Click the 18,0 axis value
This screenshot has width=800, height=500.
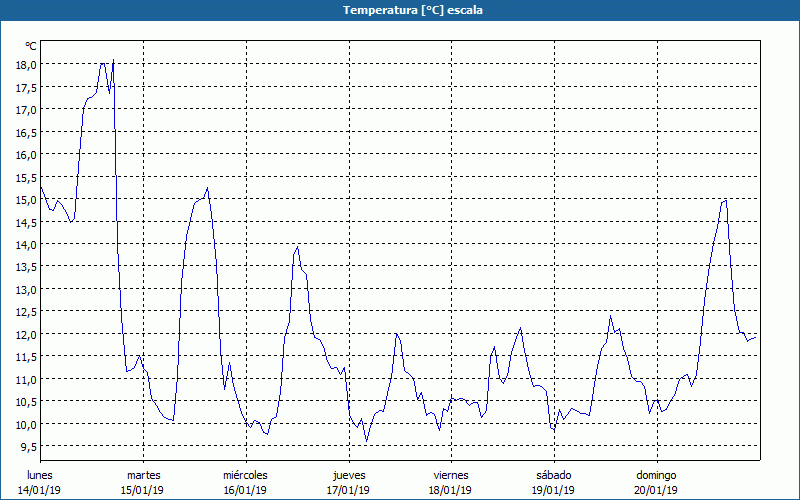tap(28, 65)
